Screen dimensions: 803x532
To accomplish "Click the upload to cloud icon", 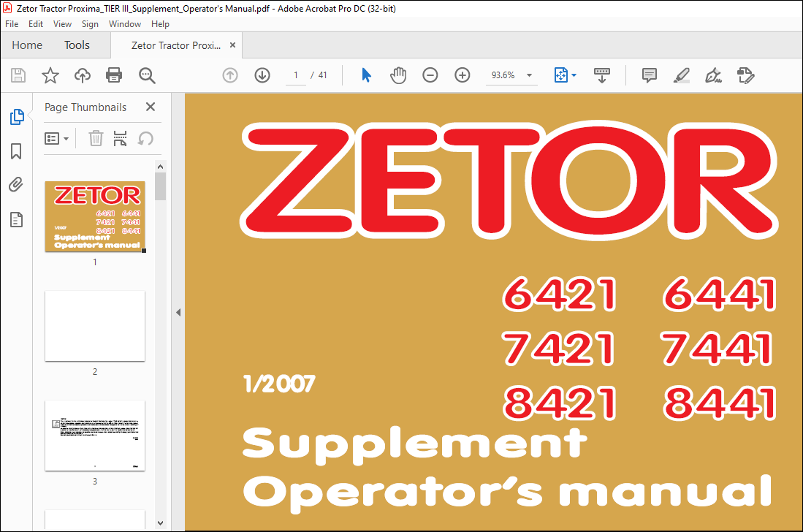I will tap(83, 75).
